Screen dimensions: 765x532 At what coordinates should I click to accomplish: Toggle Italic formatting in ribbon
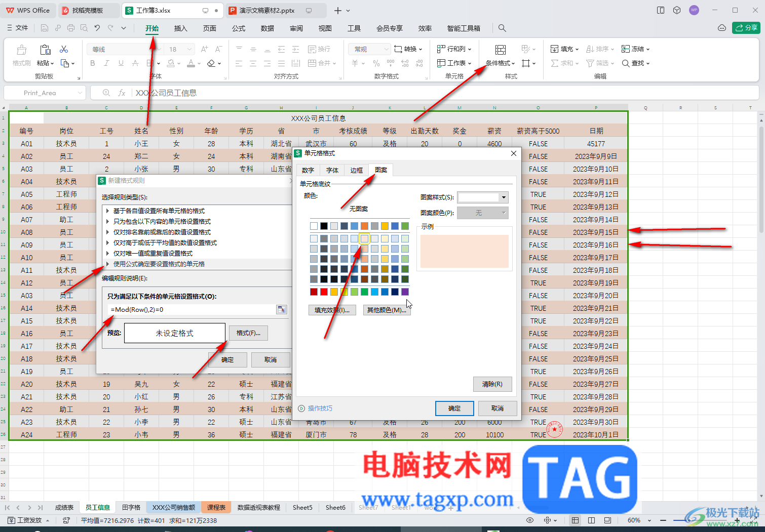pos(106,63)
